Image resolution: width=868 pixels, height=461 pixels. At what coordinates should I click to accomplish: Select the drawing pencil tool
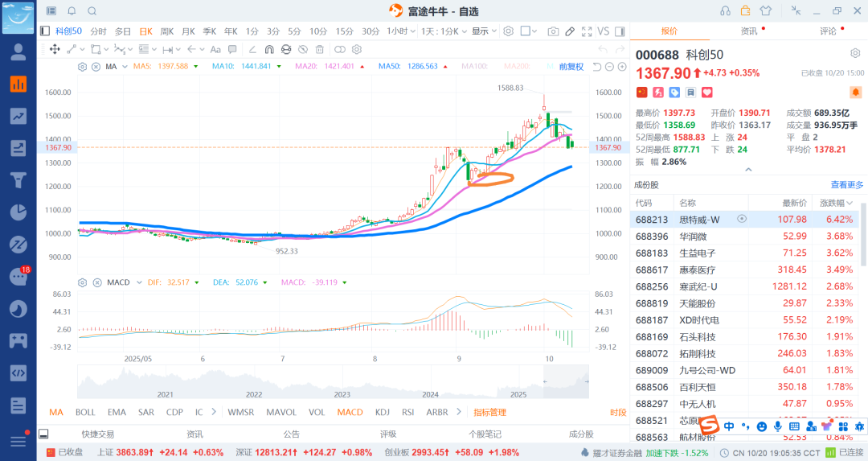pyautogui.click(x=570, y=31)
